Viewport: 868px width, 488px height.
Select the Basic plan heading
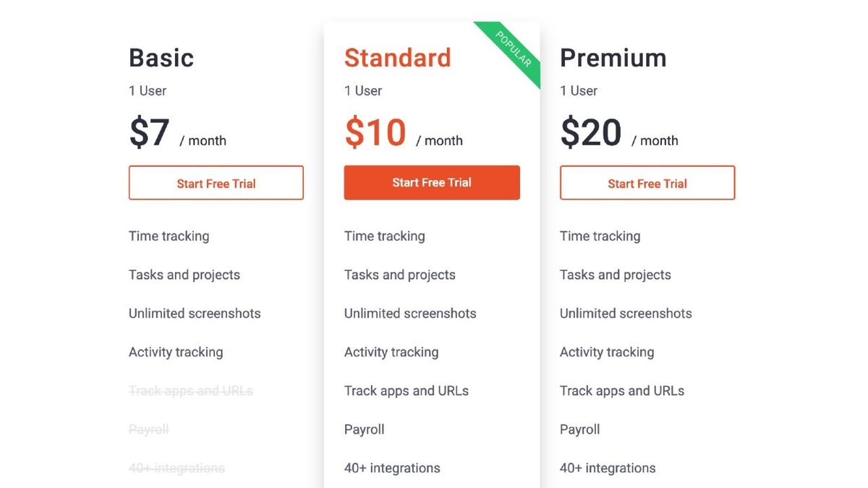point(161,58)
